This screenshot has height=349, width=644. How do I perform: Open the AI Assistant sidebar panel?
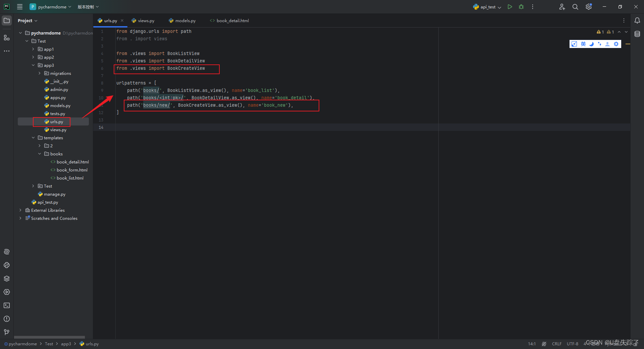6,252
